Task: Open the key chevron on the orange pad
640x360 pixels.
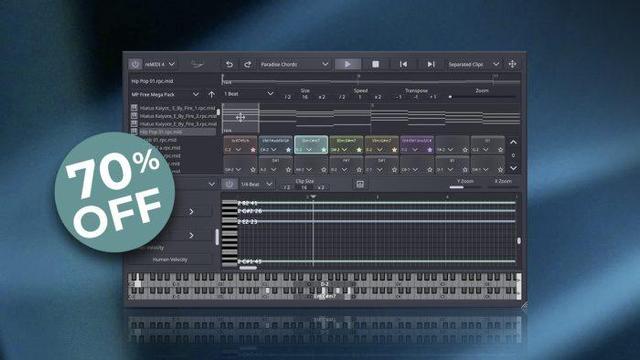Action: [x=238, y=150]
